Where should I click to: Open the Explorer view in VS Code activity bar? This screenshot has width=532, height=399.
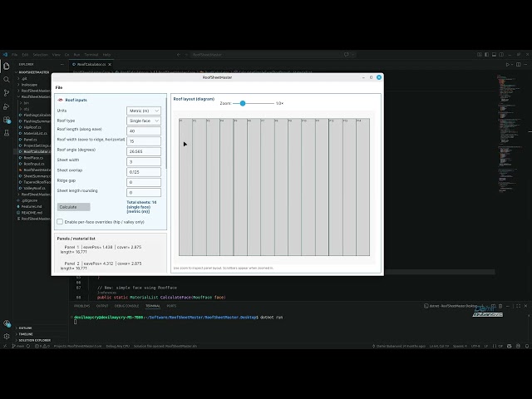click(x=7, y=66)
